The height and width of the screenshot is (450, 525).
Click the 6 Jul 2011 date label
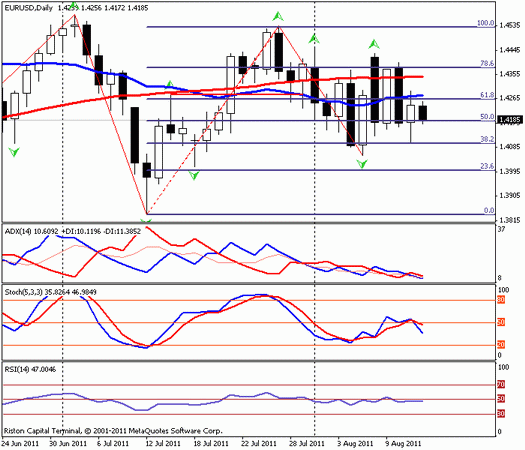[x=113, y=444]
